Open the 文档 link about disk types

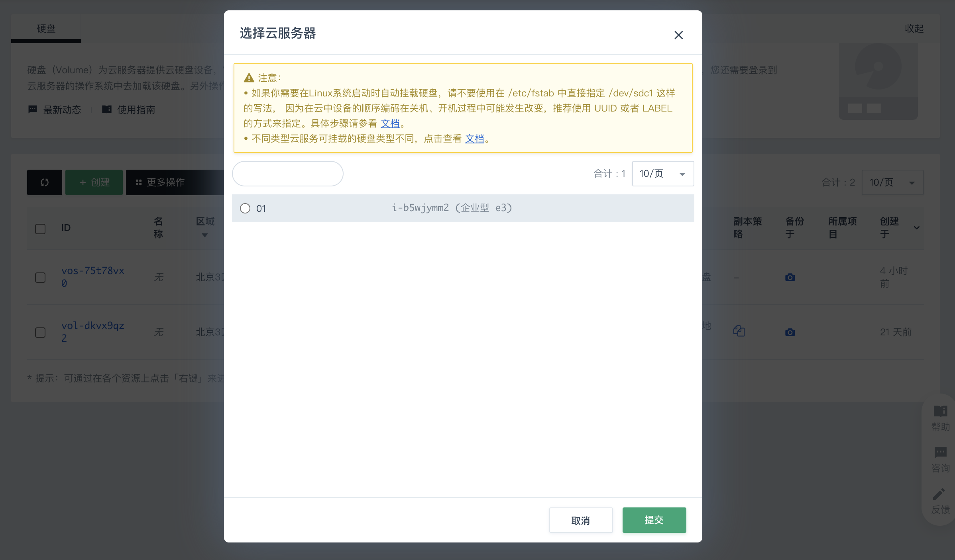point(474,139)
